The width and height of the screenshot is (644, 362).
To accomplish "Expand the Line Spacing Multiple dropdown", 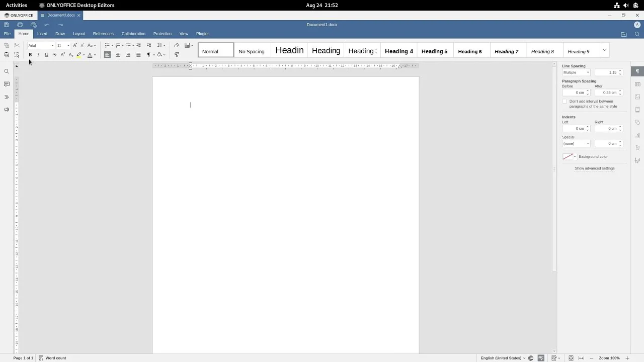I will 576,72.
